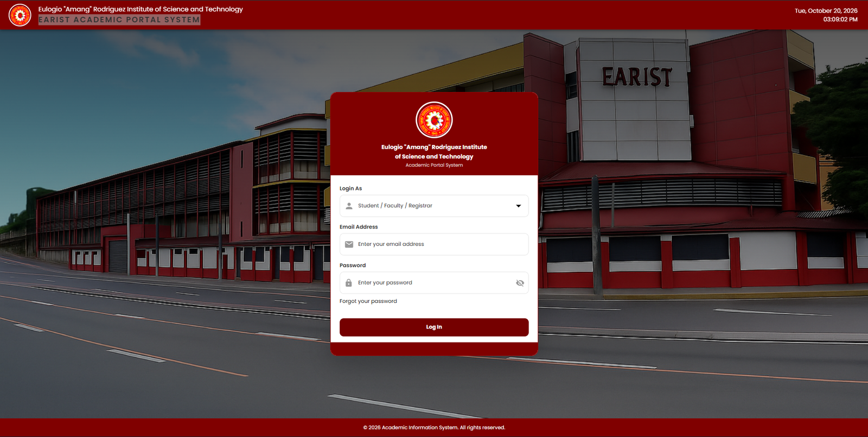Open the Forgot your password link
The height and width of the screenshot is (437, 868).
coord(368,301)
